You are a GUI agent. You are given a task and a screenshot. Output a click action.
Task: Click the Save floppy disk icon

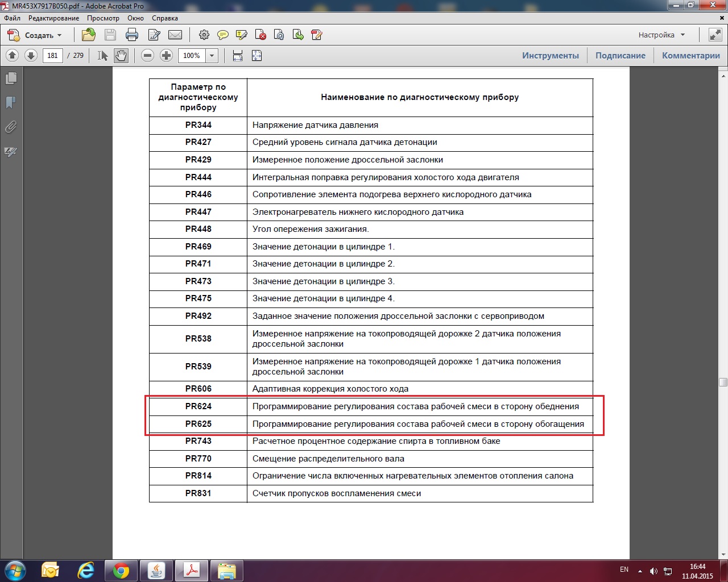click(110, 35)
